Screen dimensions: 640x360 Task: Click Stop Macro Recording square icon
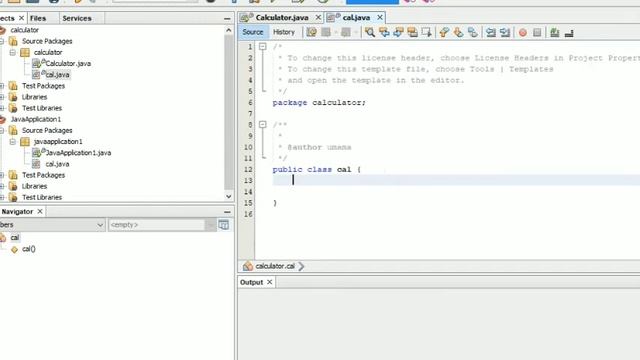point(537,32)
